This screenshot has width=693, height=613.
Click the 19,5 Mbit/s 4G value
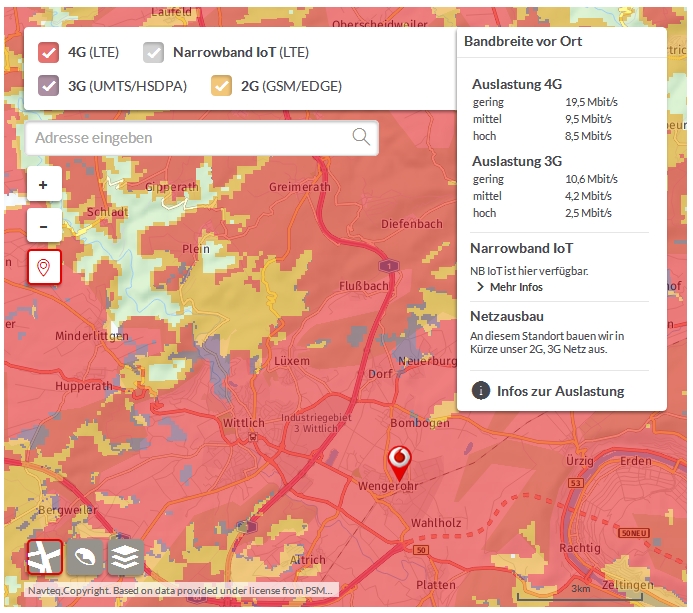click(591, 102)
